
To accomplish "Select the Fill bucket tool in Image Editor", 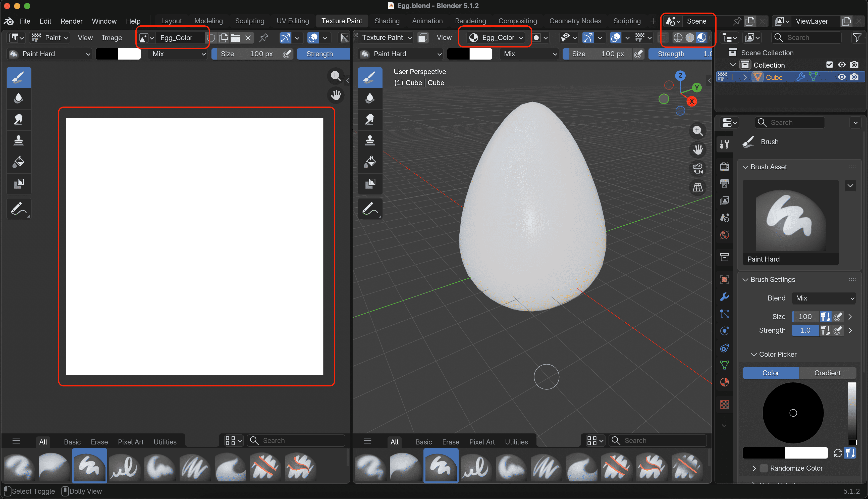I will [19, 162].
